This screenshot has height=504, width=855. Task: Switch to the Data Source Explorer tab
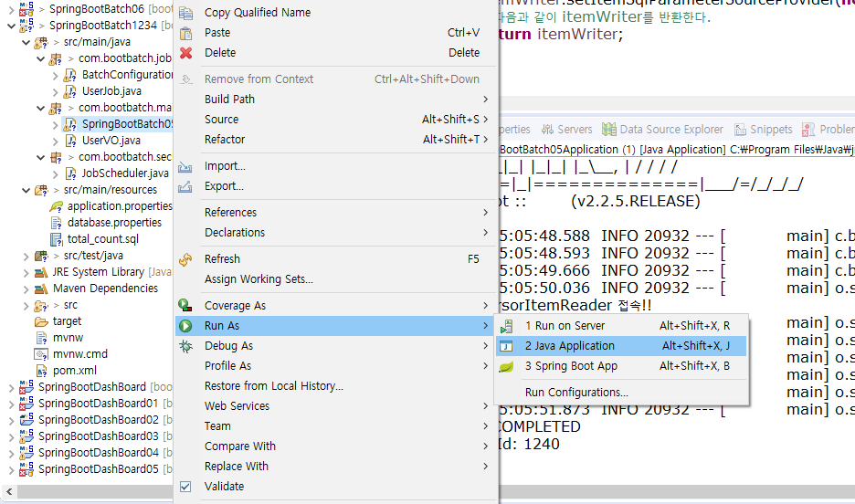coord(662,130)
